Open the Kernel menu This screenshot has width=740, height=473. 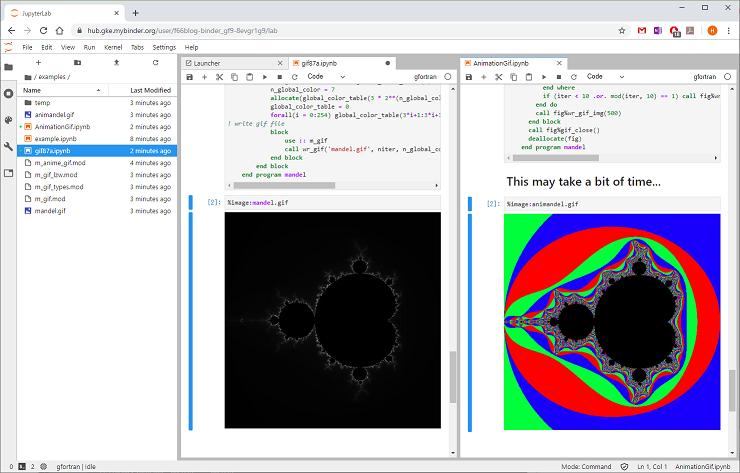[x=113, y=47]
